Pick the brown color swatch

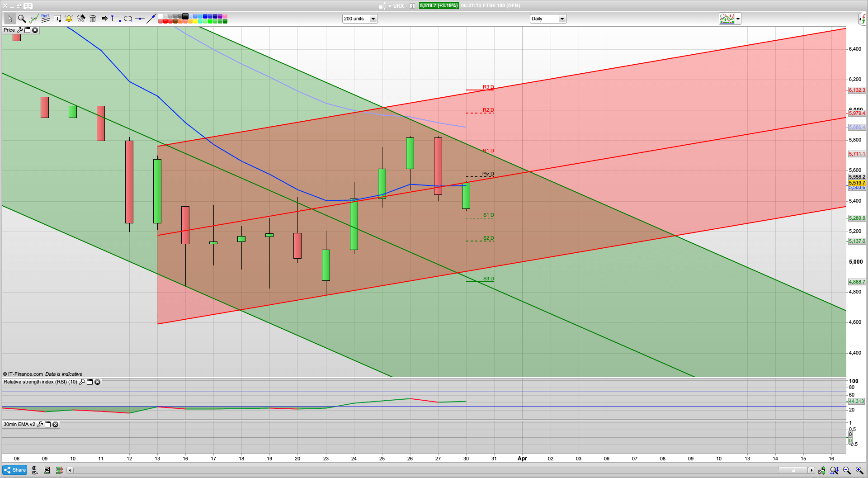[x=175, y=21]
